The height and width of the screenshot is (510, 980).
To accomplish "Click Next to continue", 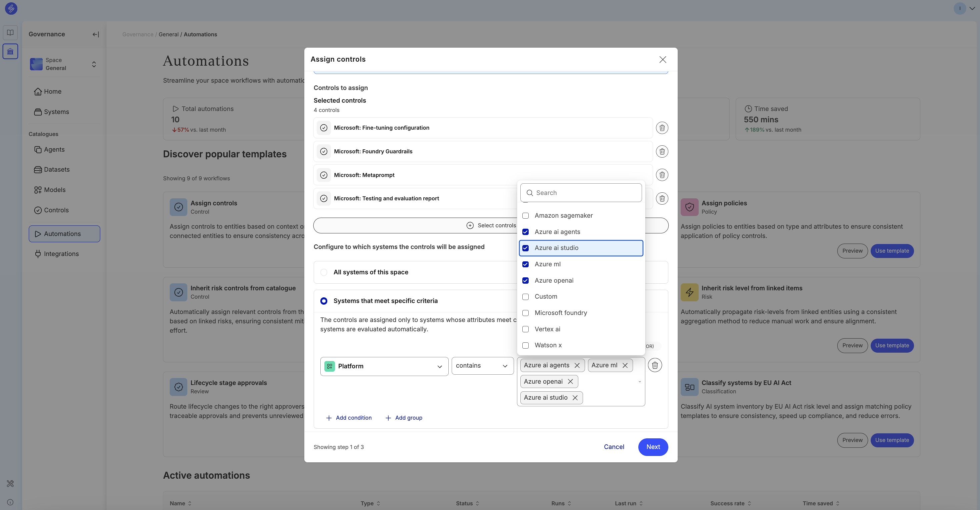I will coord(653,447).
